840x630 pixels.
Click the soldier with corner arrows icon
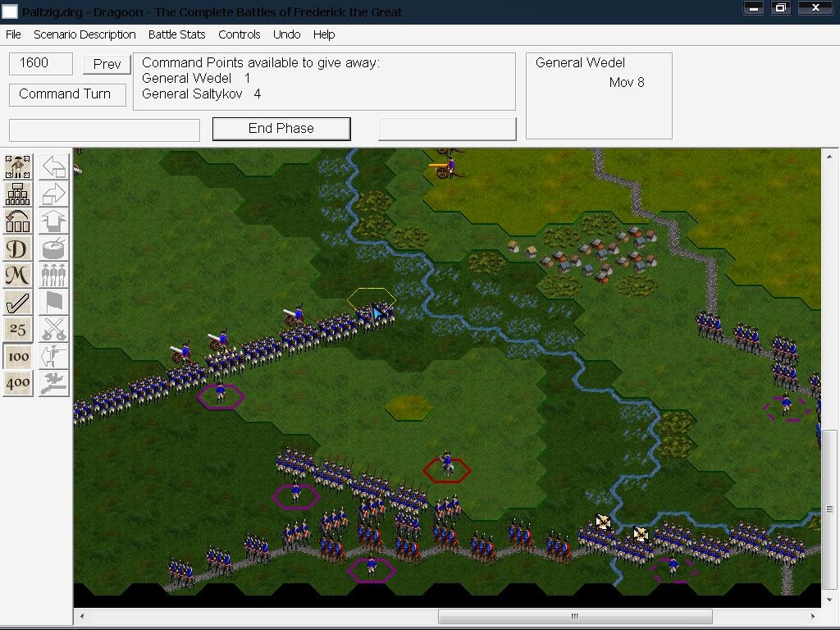click(18, 167)
